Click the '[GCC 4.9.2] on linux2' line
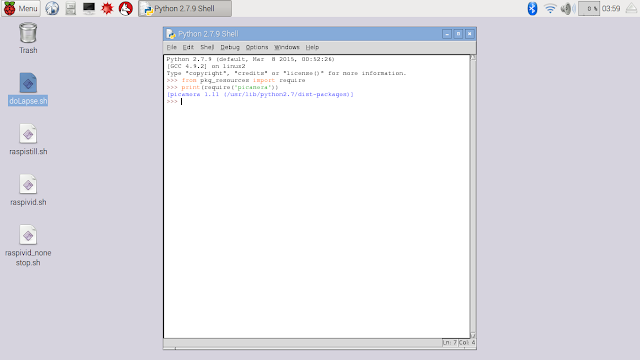This screenshot has height=360, width=640. pos(206,66)
